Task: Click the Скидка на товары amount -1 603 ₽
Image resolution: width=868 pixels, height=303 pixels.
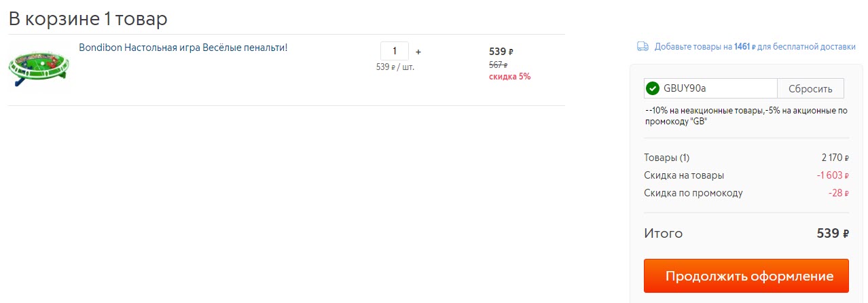Action: pyautogui.click(x=833, y=175)
